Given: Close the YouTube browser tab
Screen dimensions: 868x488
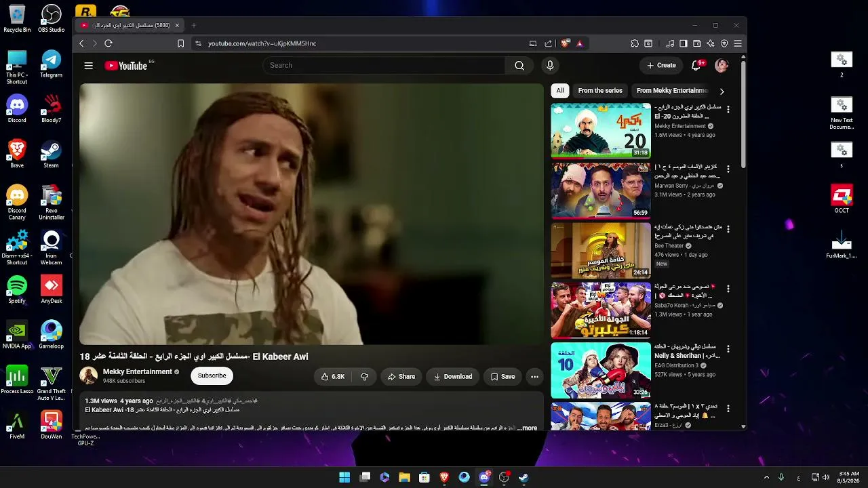Looking at the screenshot, I should click(177, 26).
